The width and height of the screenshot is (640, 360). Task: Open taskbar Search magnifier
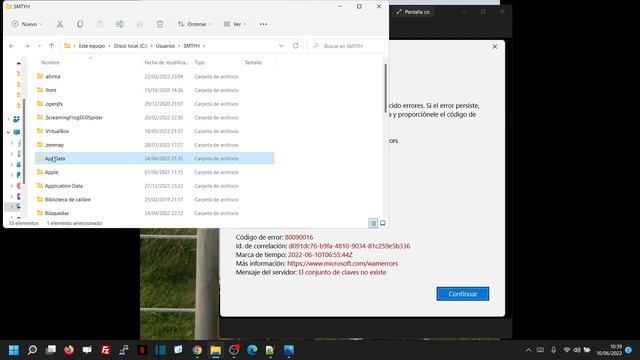point(32,350)
